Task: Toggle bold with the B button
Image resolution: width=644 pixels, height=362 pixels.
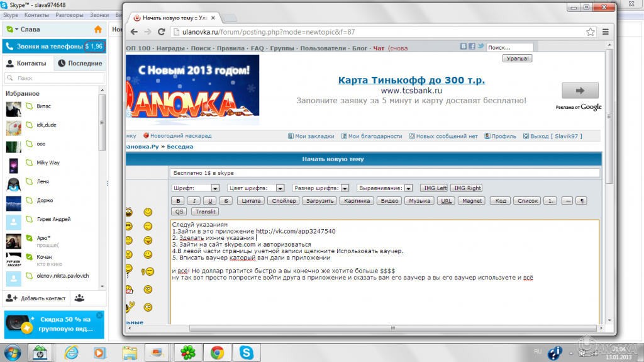Action: pos(178,201)
